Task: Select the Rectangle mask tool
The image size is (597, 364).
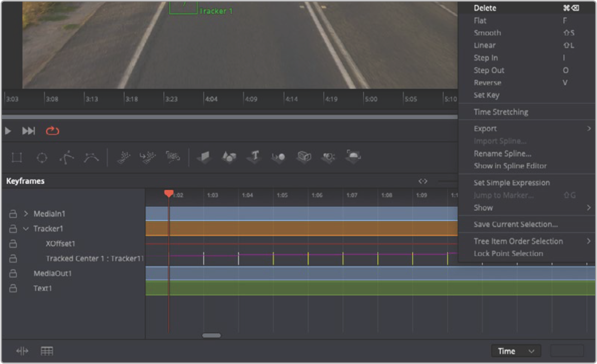Action: (17, 157)
